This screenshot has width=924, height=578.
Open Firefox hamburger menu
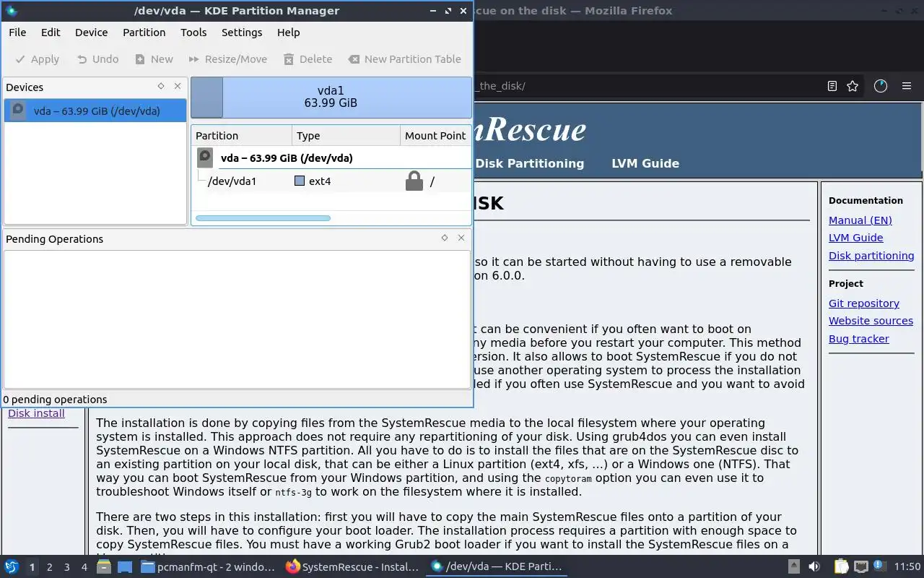click(x=907, y=86)
